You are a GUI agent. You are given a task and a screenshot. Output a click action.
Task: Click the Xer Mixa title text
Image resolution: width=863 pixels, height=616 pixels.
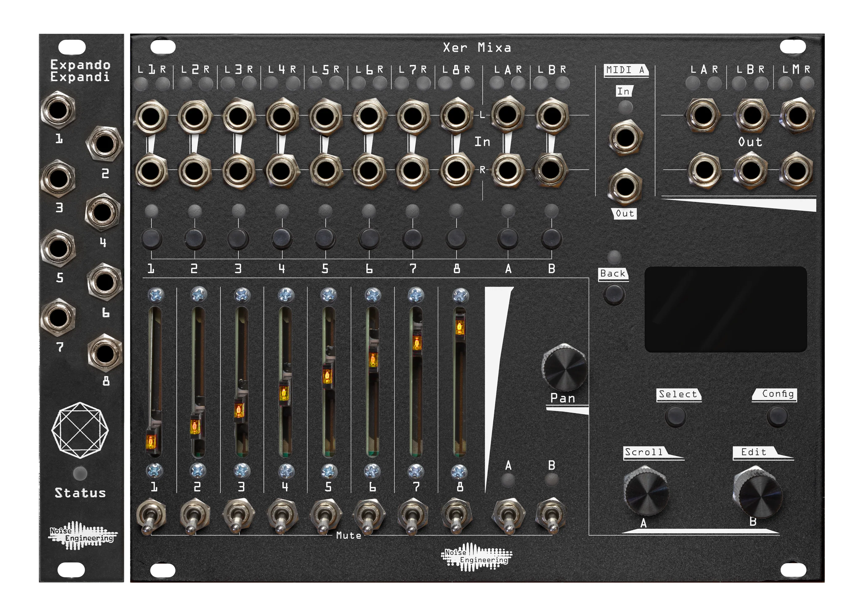[477, 47]
